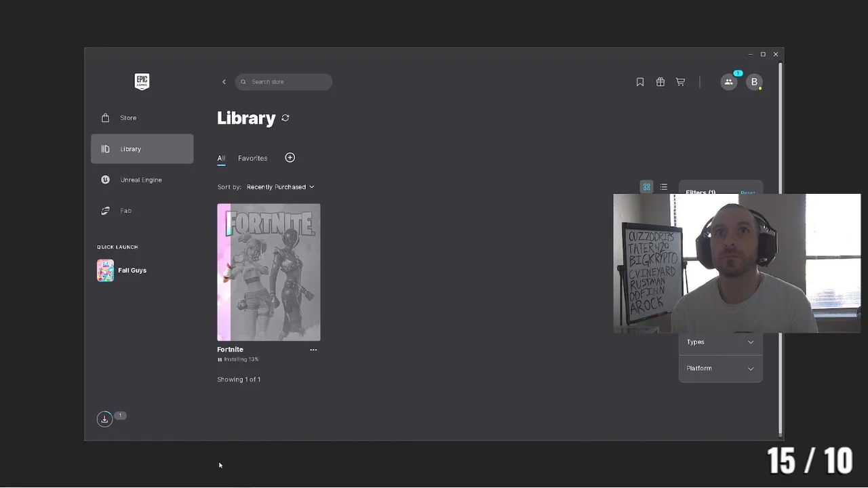Open Unreal Engine in the sidebar
868x488 pixels.
[142, 180]
